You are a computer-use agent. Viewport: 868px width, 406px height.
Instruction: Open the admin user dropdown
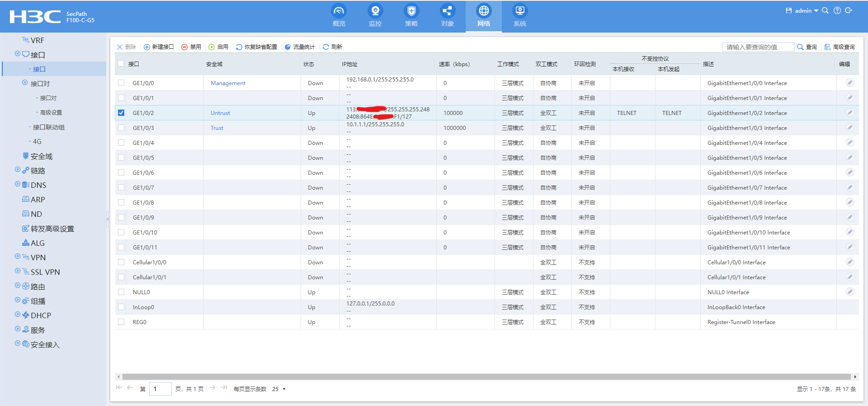[x=807, y=10]
